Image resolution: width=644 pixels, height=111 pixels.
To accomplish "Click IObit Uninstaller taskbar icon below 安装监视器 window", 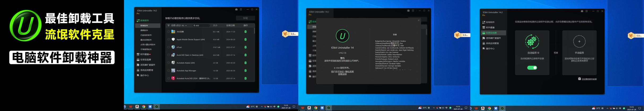I will [x=502, y=108].
